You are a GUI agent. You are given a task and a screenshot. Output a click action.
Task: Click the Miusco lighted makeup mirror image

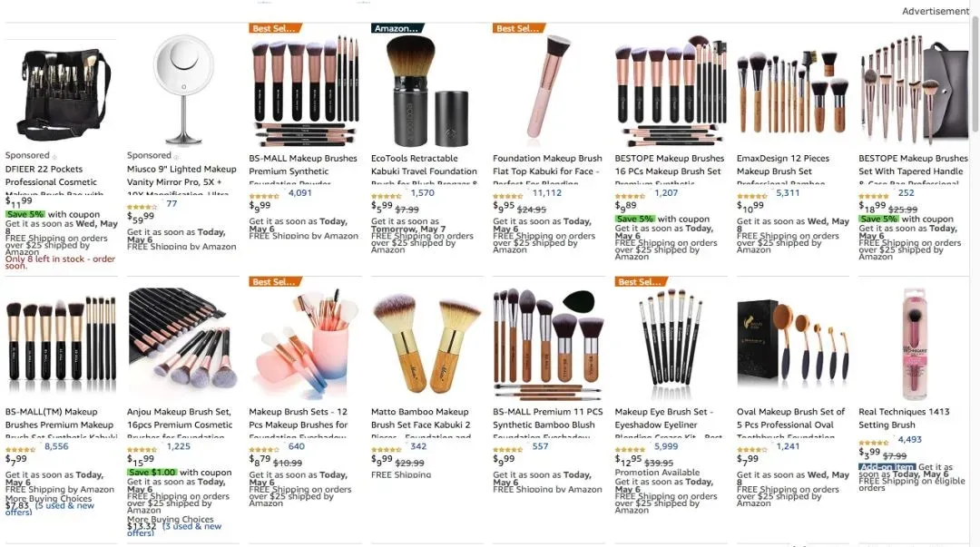coord(183,90)
